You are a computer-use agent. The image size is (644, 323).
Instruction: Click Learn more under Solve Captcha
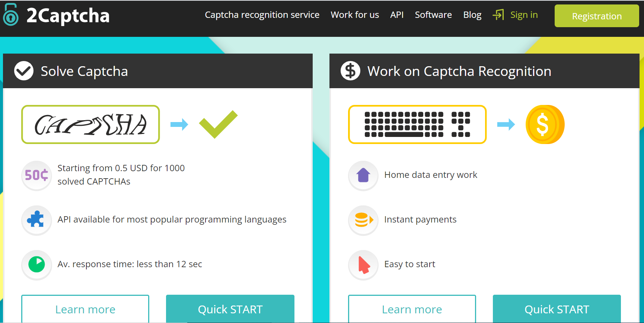[x=85, y=309]
